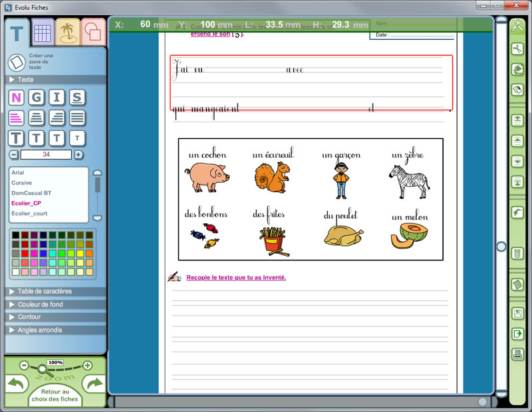Toggle italic with the I button
Screen dimensions: 532x412
coord(57,98)
